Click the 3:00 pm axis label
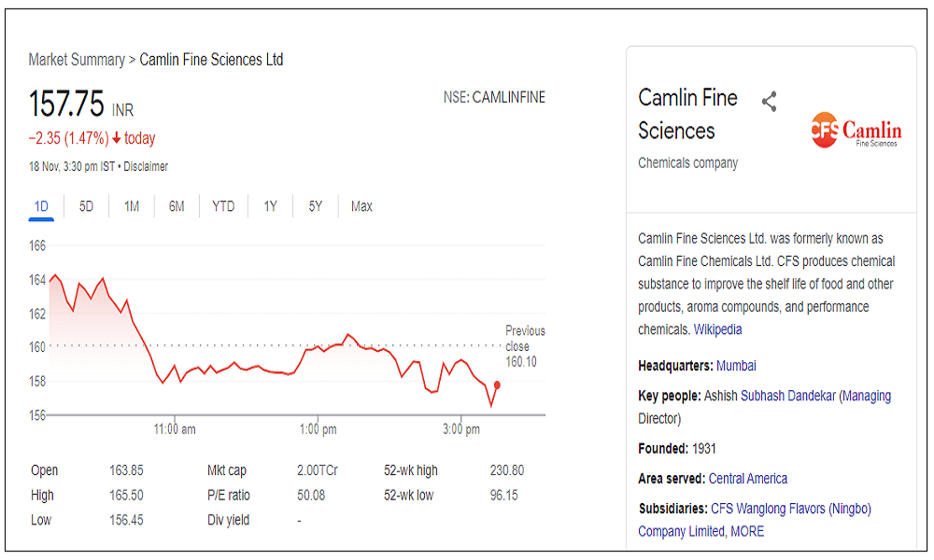Screen dimensions: 934x560 [x=461, y=429]
